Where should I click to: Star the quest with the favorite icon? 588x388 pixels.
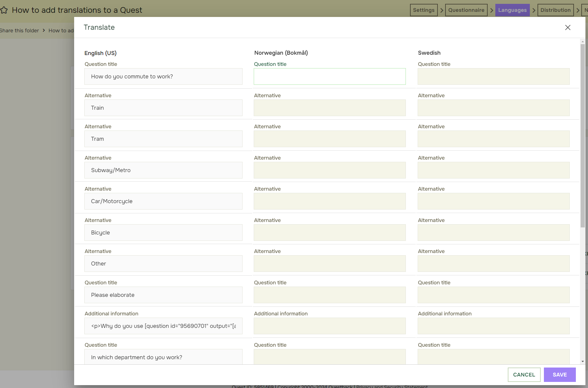pyautogui.click(x=4, y=10)
